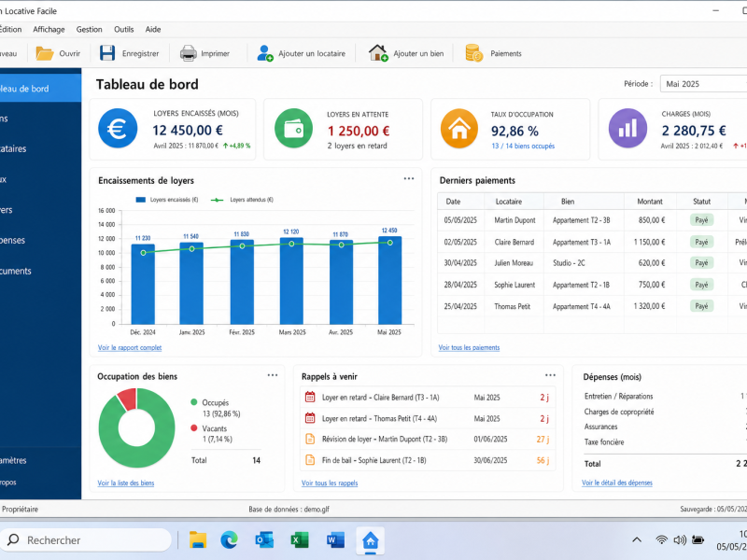Click Base de données : demo.glf status text
Screen dimensions: 747x560
click(289, 509)
